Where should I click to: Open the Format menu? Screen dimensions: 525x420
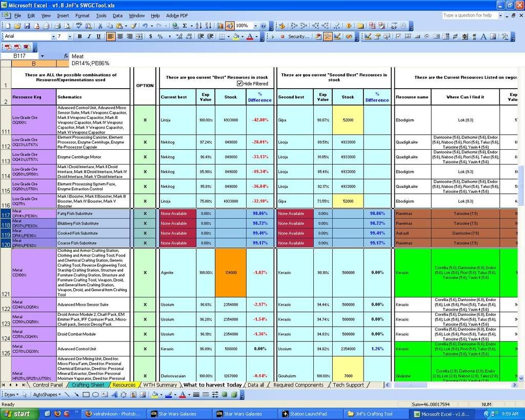click(82, 15)
